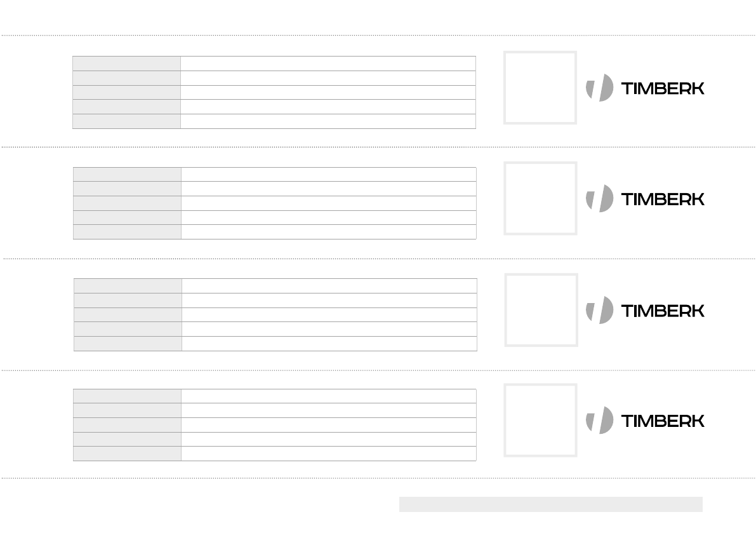Click the first white field of the third table
Viewport: 756px width, 533px height.
tap(329, 286)
